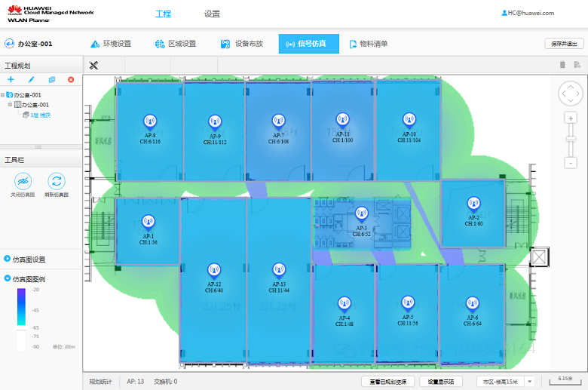Switch to the 工程 top menu

[x=163, y=14]
